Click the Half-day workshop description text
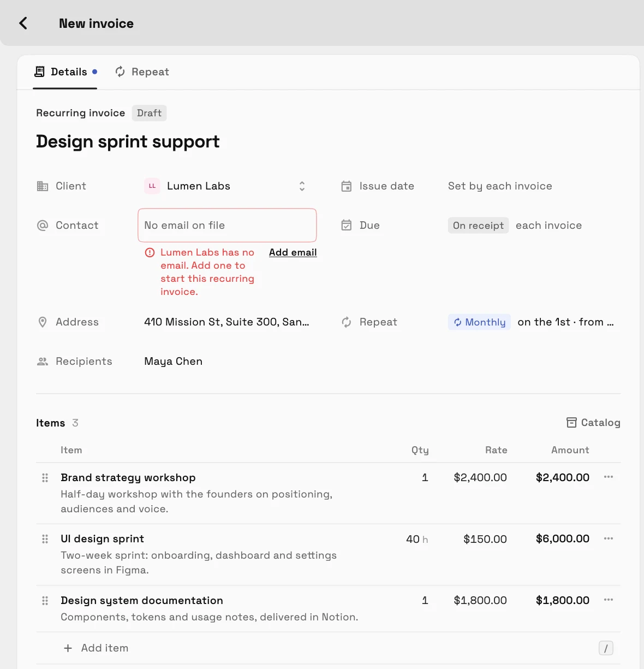Image resolution: width=644 pixels, height=669 pixels. click(x=196, y=501)
